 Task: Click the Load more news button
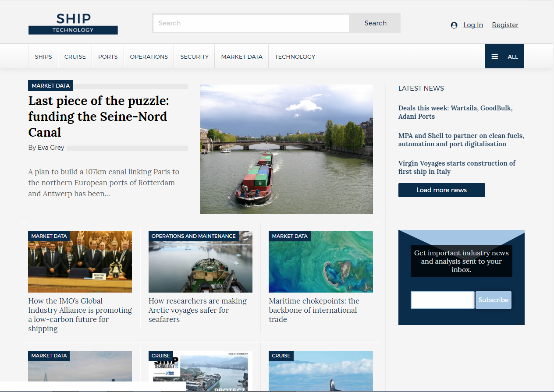[441, 190]
